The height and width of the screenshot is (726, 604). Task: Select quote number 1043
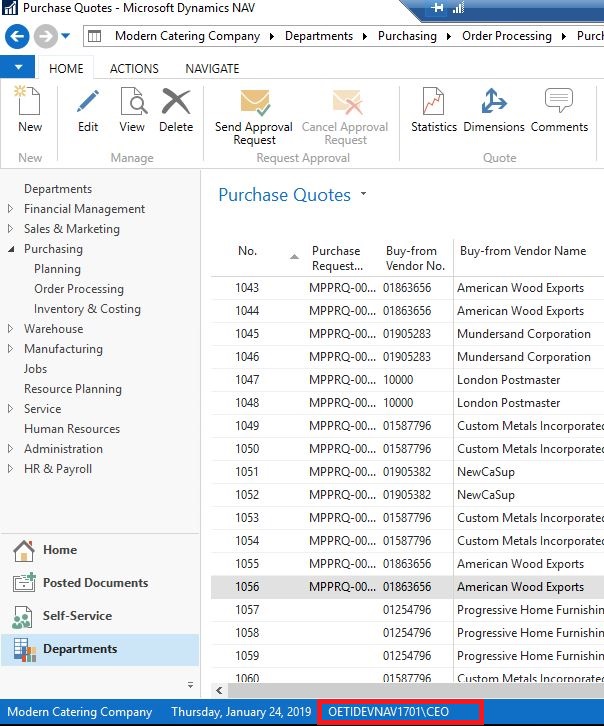click(247, 288)
